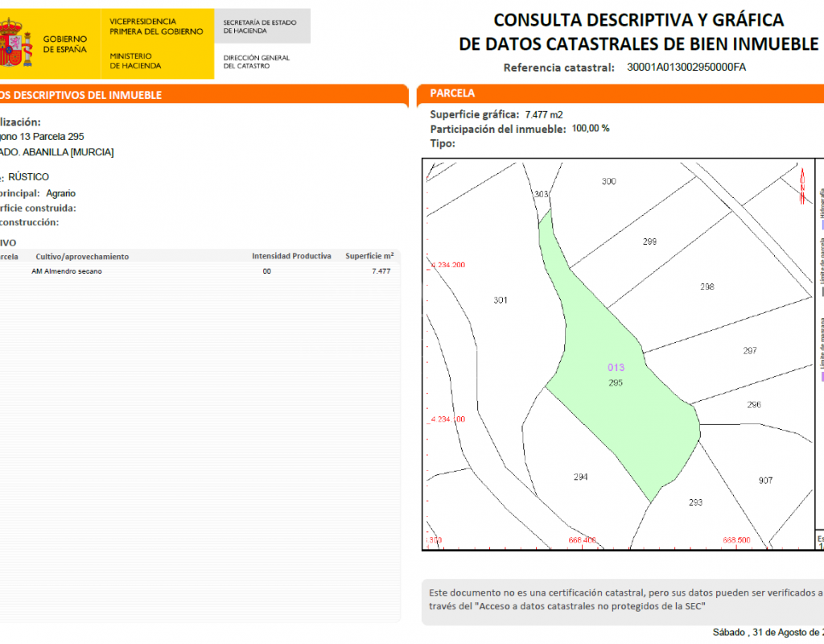
Task: Click the purple 013 polygon label
Action: coord(616,367)
